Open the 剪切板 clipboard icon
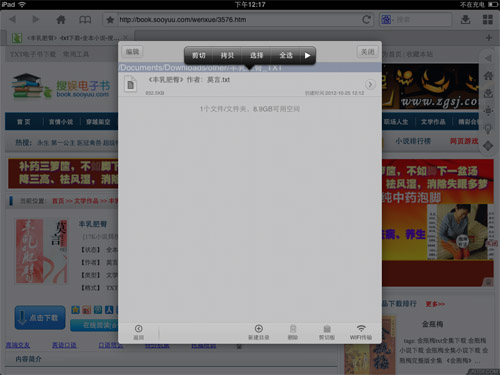 (327, 332)
